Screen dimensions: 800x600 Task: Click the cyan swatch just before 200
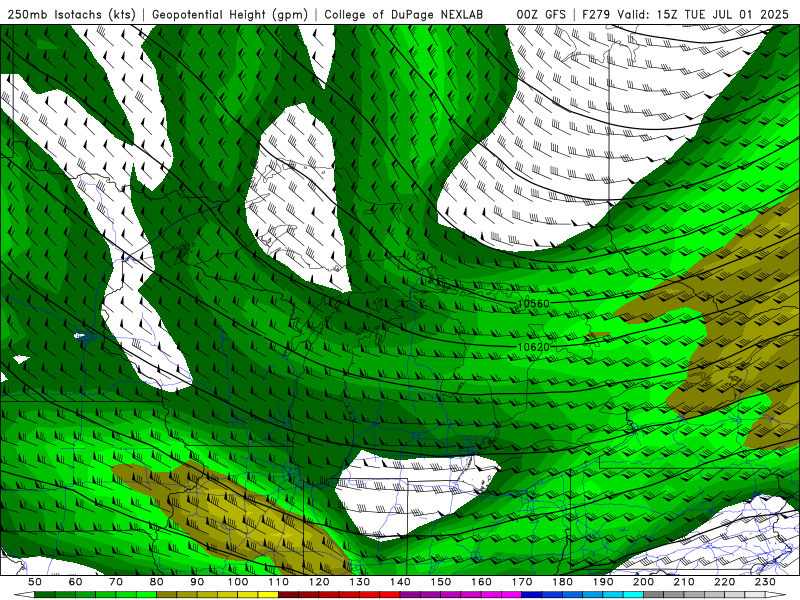click(633, 595)
